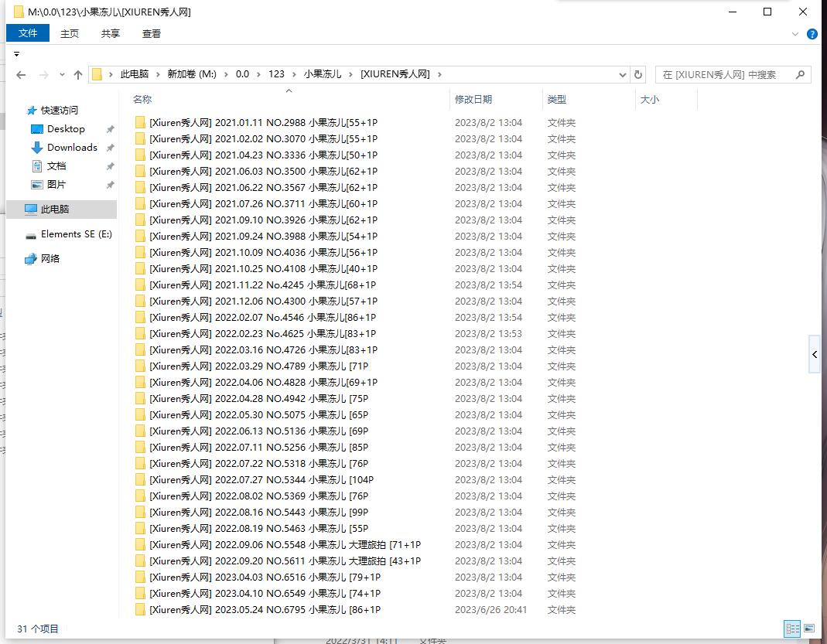Select 此电脑 in the address breadcrumb

(x=135, y=74)
